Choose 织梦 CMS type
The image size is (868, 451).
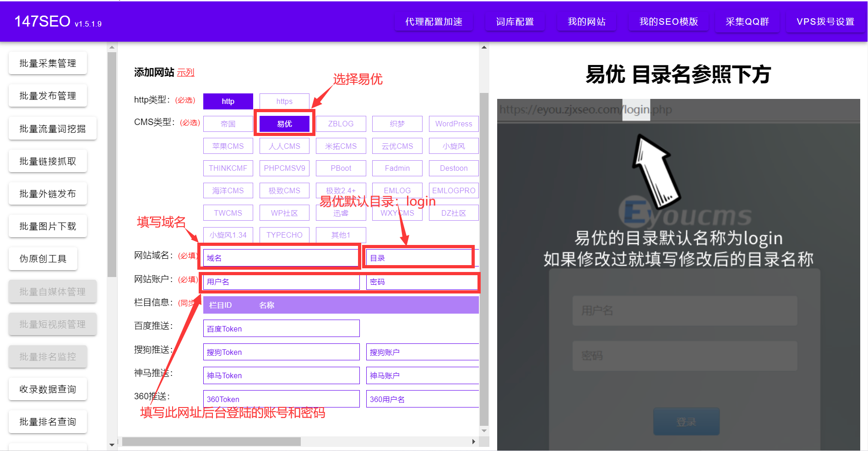coord(397,124)
